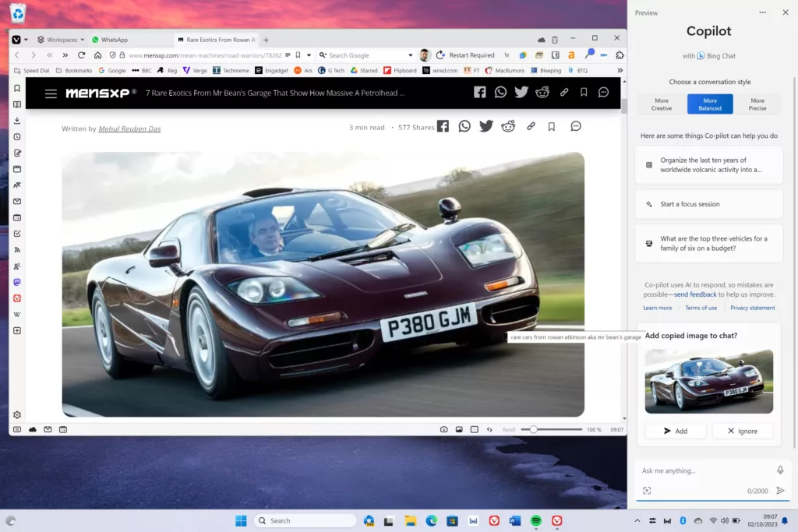Open MacRumors bookmark
This screenshot has height=532, width=798.
504,70
